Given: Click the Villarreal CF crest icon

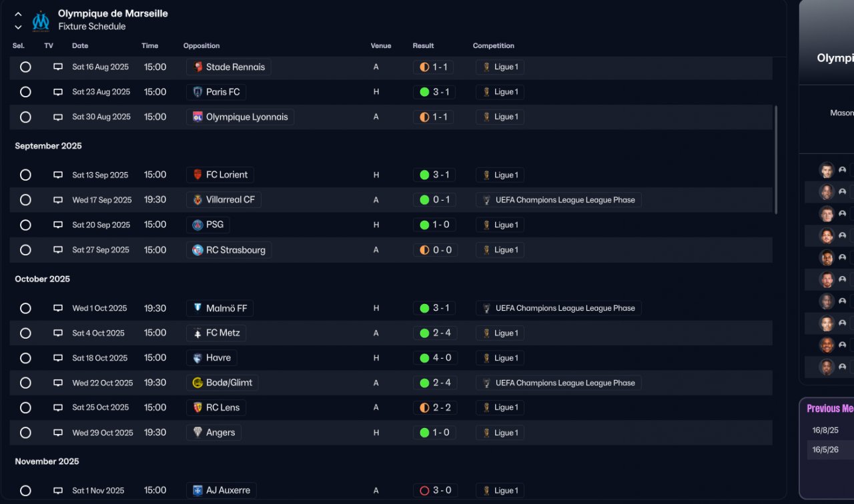Looking at the screenshot, I should 197,200.
